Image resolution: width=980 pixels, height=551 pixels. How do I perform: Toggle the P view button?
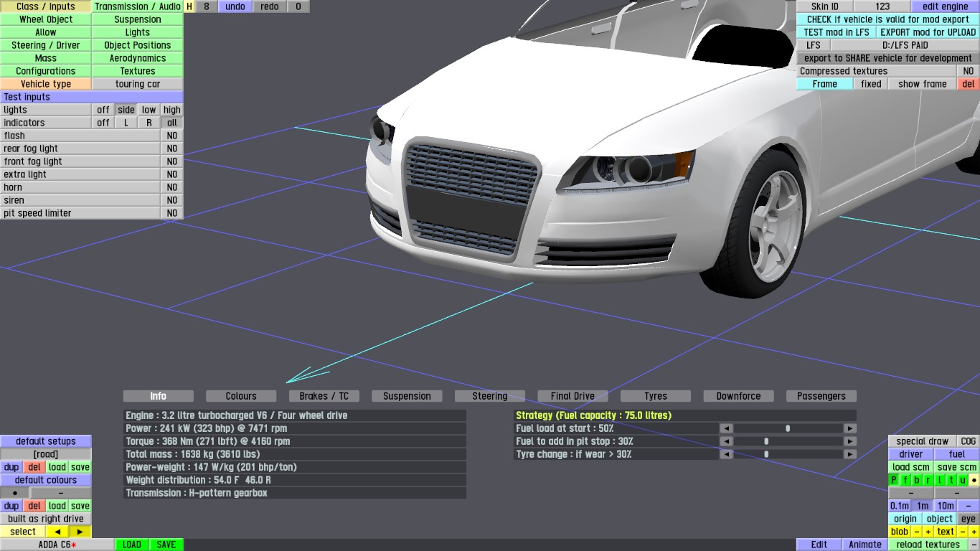point(894,480)
